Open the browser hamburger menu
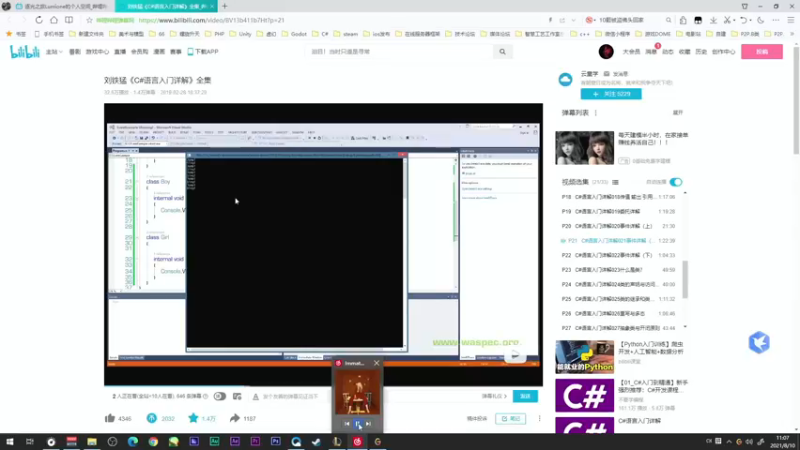Viewport: 800px width, 450px height. [x=791, y=20]
